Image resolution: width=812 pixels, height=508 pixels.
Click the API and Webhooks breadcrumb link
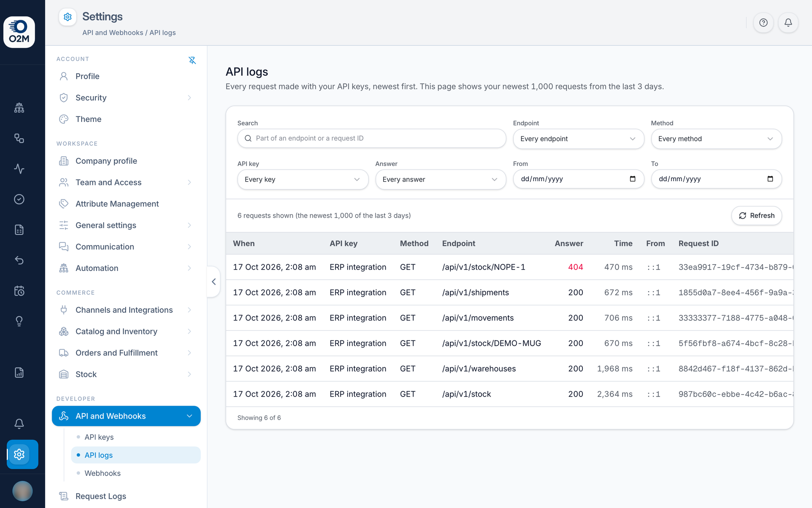point(113,33)
